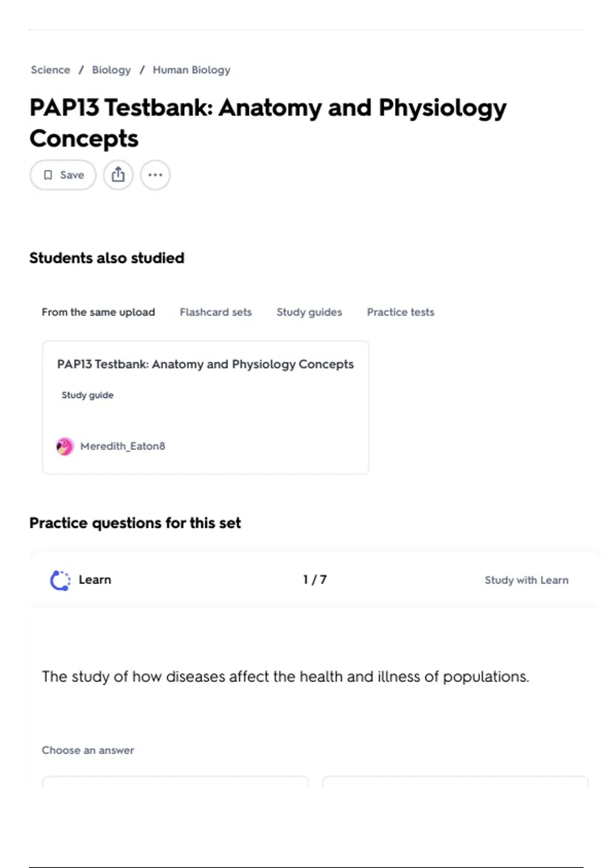This screenshot has width=613, height=868.
Task: Save this study set
Action: [63, 175]
